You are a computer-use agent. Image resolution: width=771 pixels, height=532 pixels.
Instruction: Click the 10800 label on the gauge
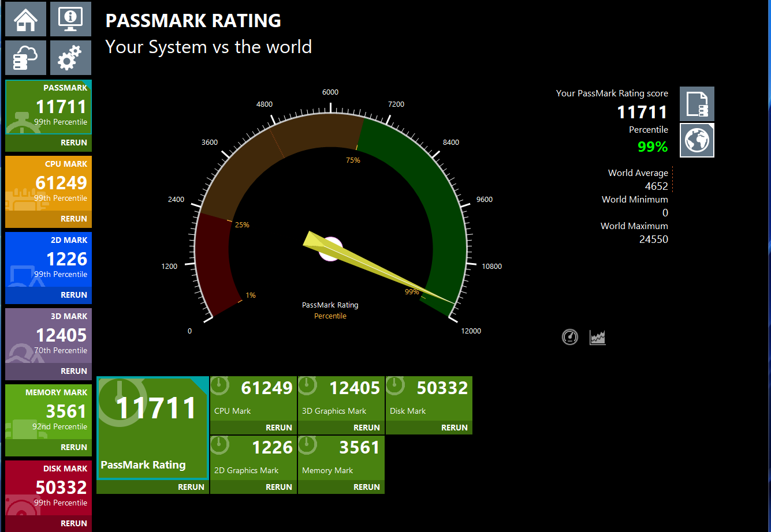click(492, 267)
